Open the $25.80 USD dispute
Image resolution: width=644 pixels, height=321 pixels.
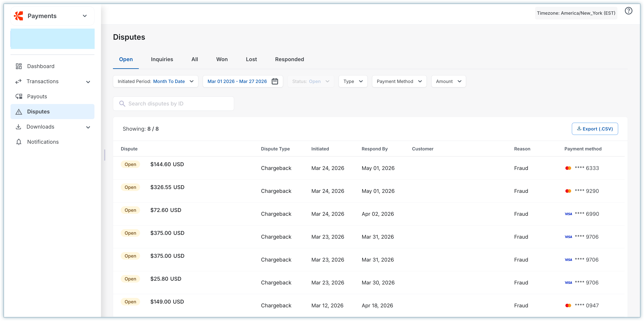(x=166, y=279)
